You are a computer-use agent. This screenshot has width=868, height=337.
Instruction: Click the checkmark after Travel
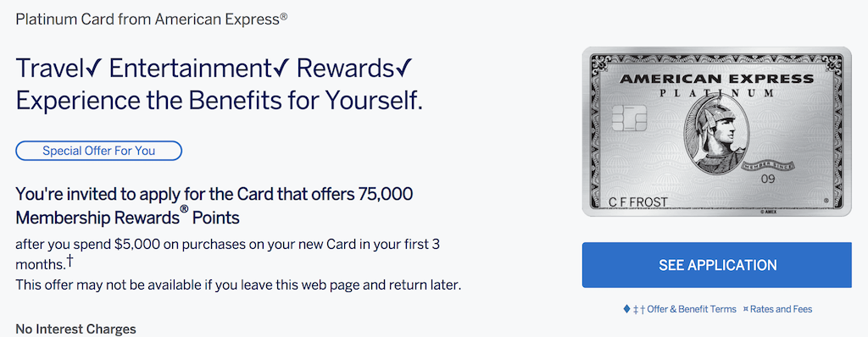[94, 68]
